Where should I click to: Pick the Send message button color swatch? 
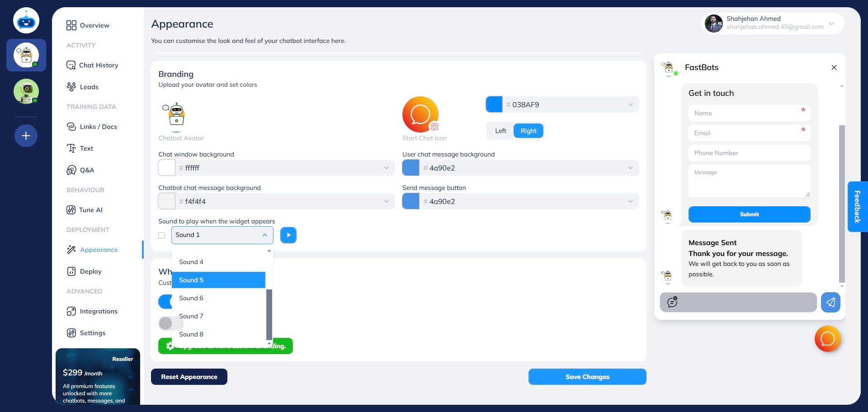[x=411, y=201]
